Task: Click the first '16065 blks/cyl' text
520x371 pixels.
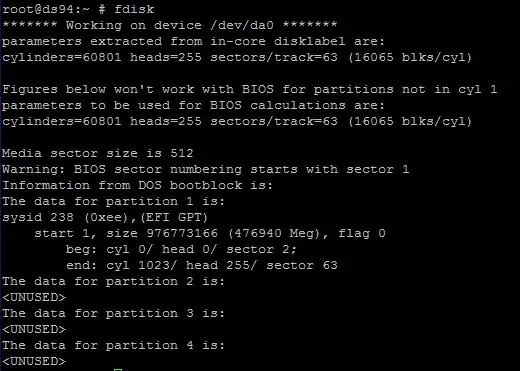Action: (410, 57)
